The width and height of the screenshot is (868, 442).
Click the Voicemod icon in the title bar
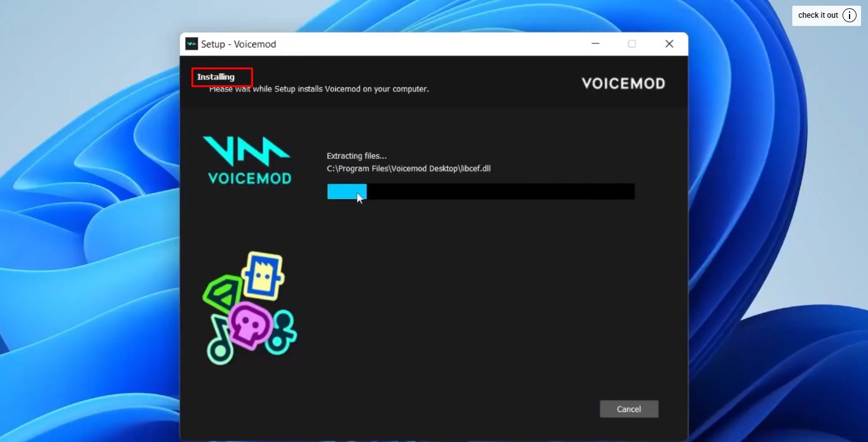[x=190, y=43]
